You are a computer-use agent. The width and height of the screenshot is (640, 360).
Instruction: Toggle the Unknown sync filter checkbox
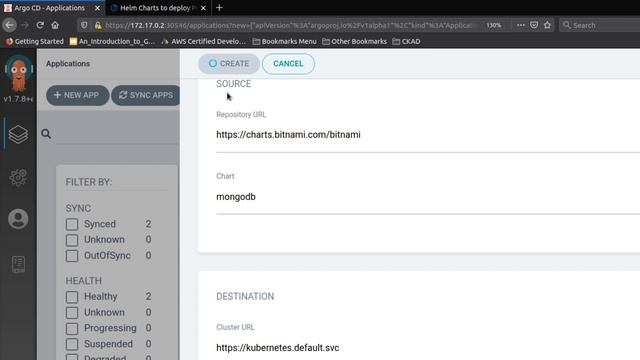click(x=72, y=240)
